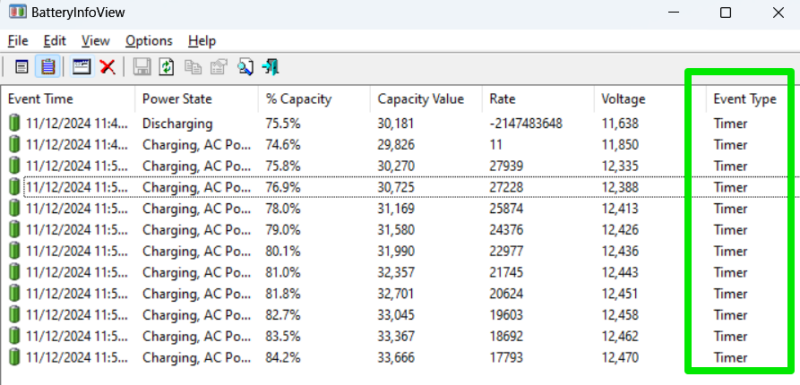Click the voltage value 12,426

pyautogui.click(x=620, y=230)
